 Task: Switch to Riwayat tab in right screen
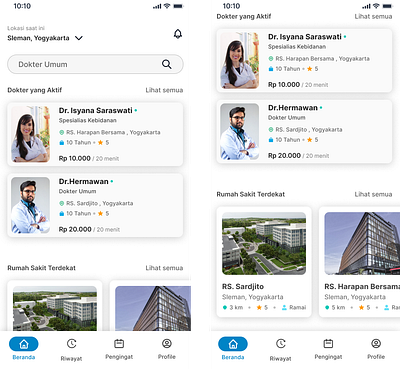coord(280,349)
